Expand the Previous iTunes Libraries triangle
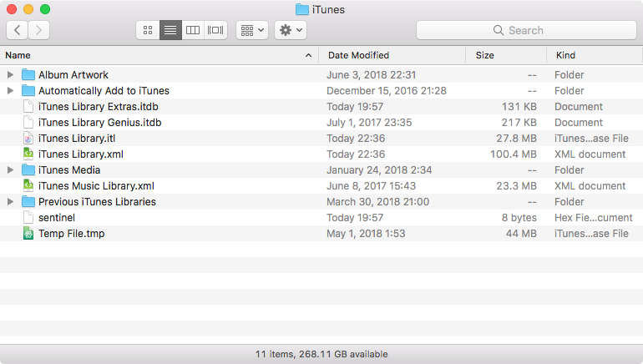The height and width of the screenshot is (364, 643). (10, 202)
